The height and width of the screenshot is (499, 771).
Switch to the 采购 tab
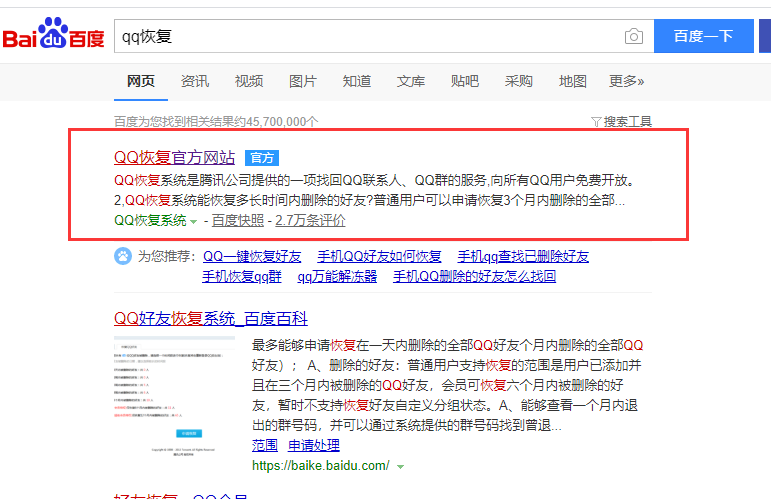(x=519, y=81)
